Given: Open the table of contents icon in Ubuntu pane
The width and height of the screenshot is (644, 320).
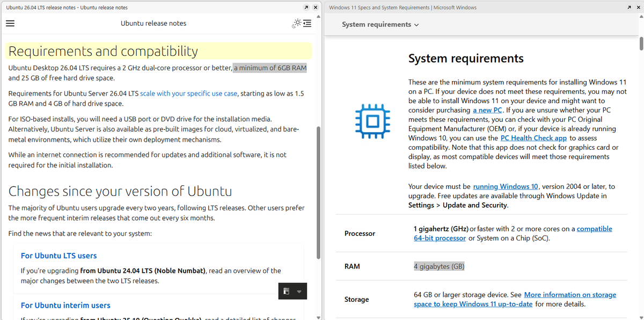Looking at the screenshot, I should tap(308, 24).
